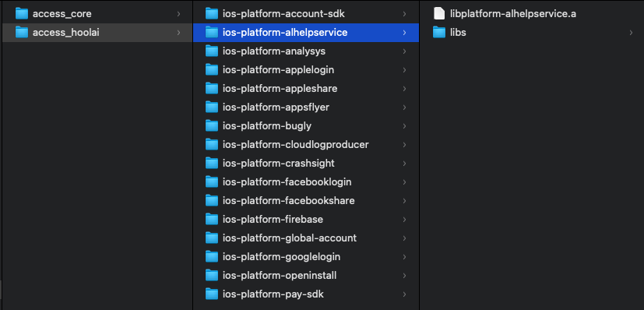Click chevron beside ios-platform-bugly
Viewport: 644px width, 310px height.
tap(405, 126)
